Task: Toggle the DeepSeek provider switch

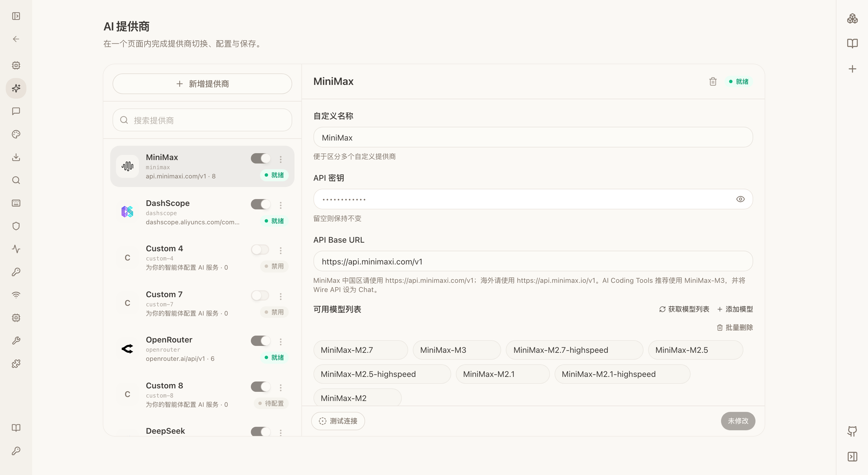Action: click(260, 432)
